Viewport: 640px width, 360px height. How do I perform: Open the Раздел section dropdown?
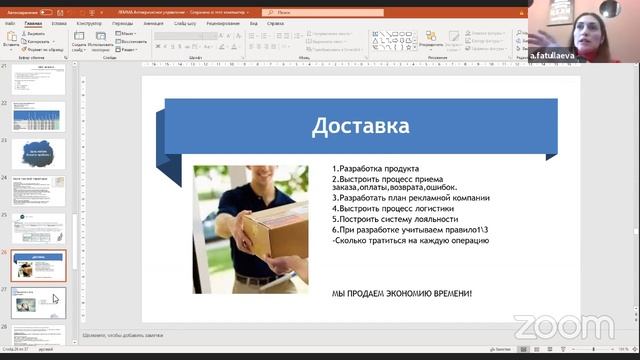[x=127, y=49]
